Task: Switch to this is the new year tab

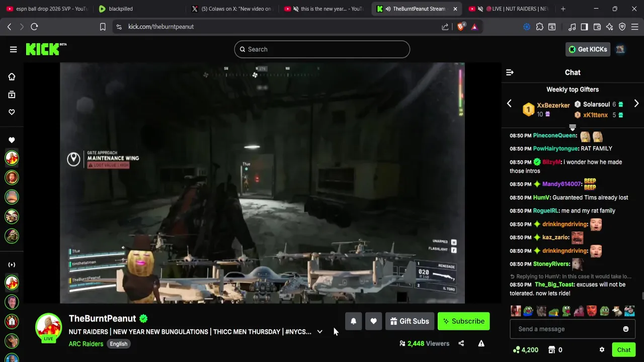Action: [x=324, y=9]
